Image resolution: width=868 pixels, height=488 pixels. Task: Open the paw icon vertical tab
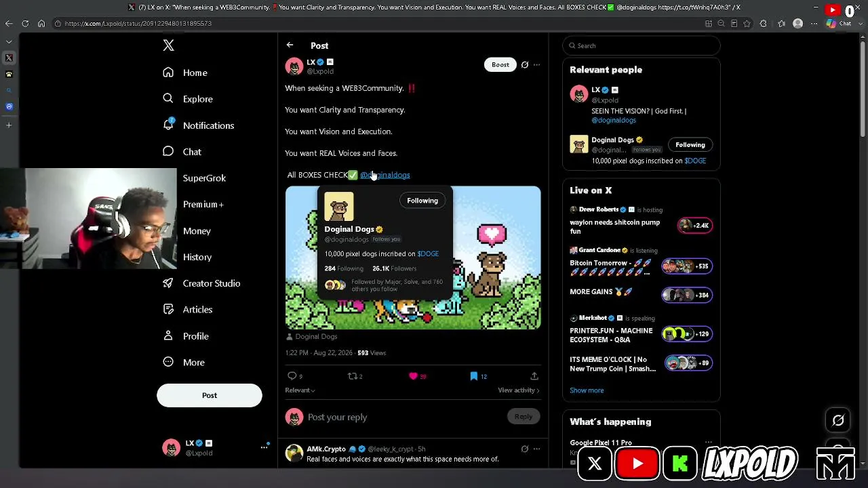(9, 75)
